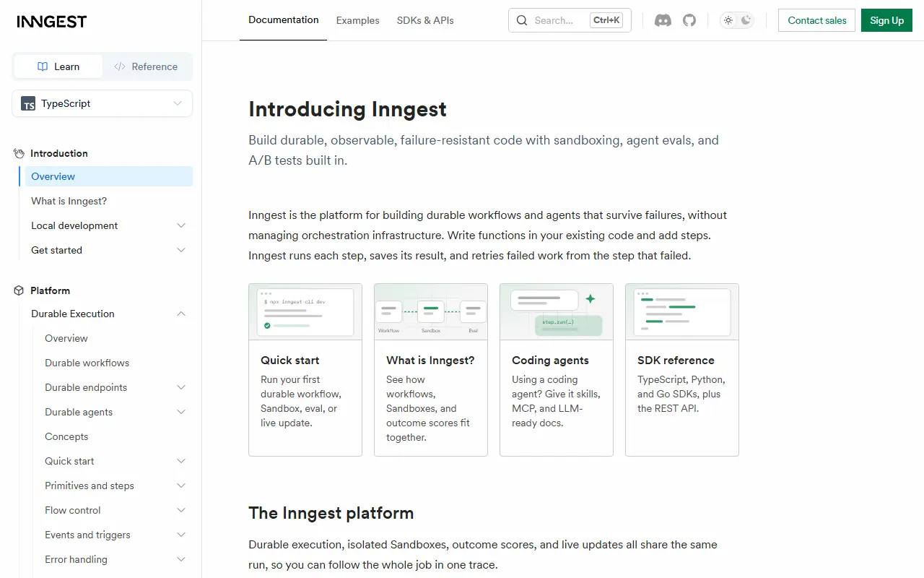The width and height of the screenshot is (924, 578).
Task: Click the Platform cube icon
Action: pyautogui.click(x=19, y=290)
